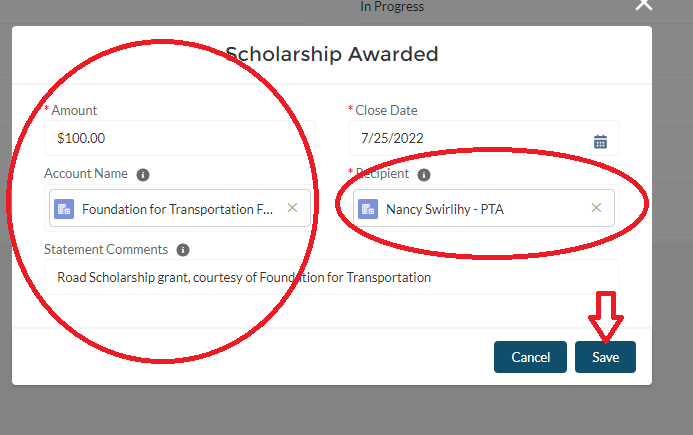693x435 pixels.
Task: Click the record icon beside Nancy Swirlihy
Action: [368, 209]
